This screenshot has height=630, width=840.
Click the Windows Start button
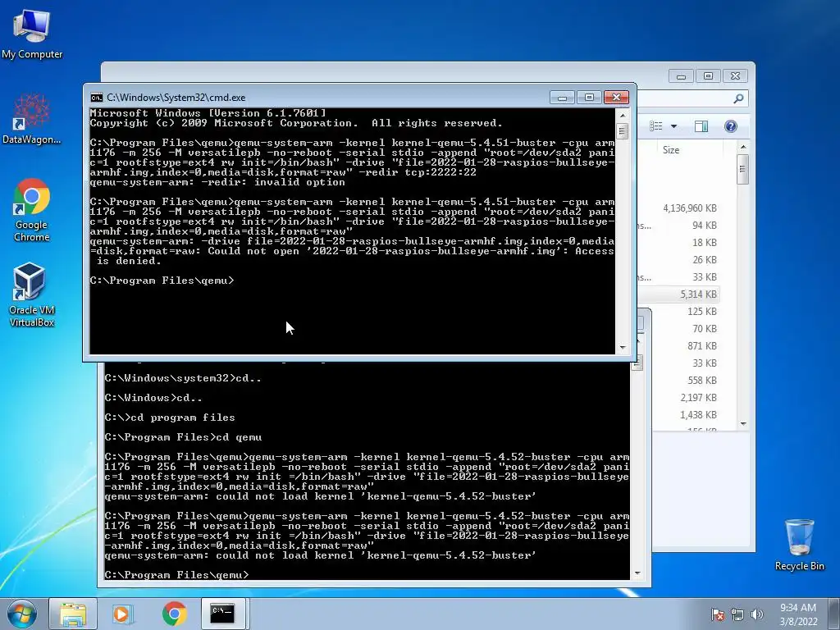[x=22, y=614]
